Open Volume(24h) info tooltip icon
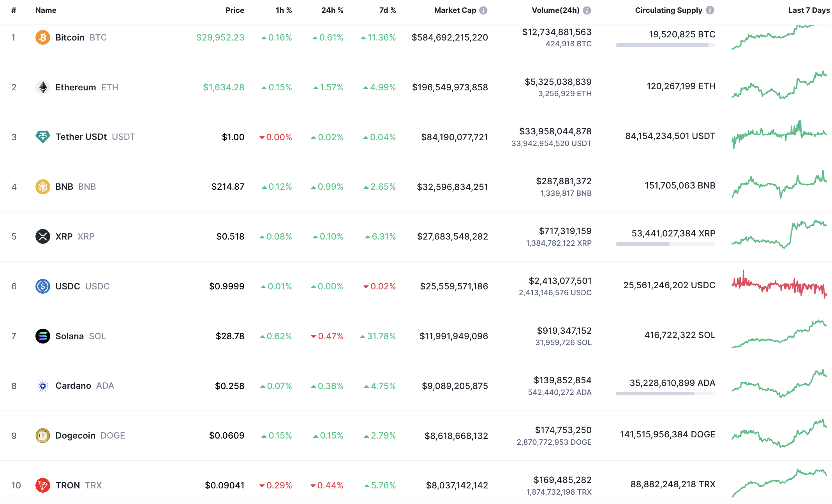The image size is (832, 504). point(587,11)
